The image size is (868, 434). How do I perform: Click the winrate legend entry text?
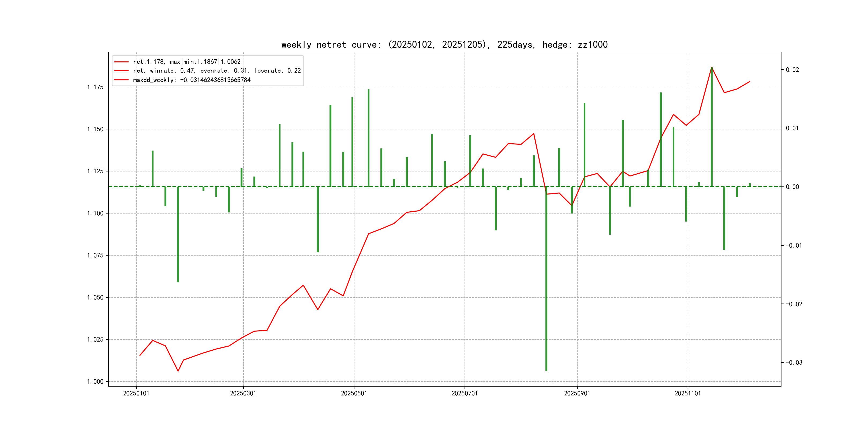click(x=217, y=71)
